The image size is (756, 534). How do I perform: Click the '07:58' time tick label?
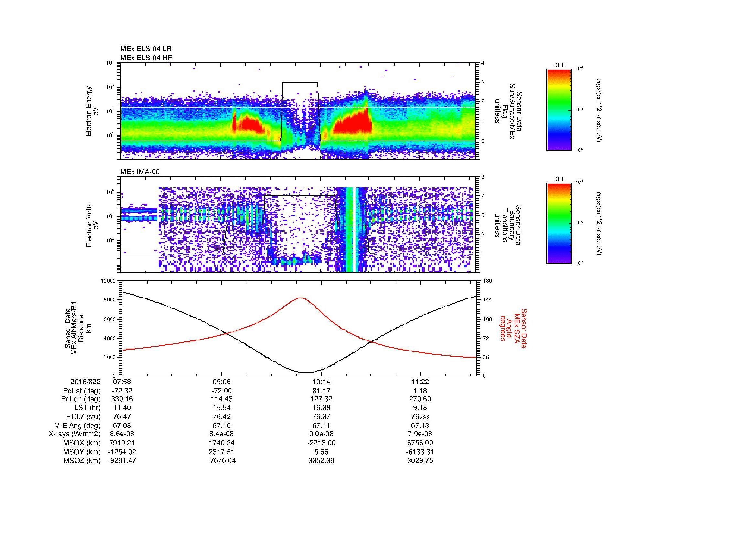(122, 382)
